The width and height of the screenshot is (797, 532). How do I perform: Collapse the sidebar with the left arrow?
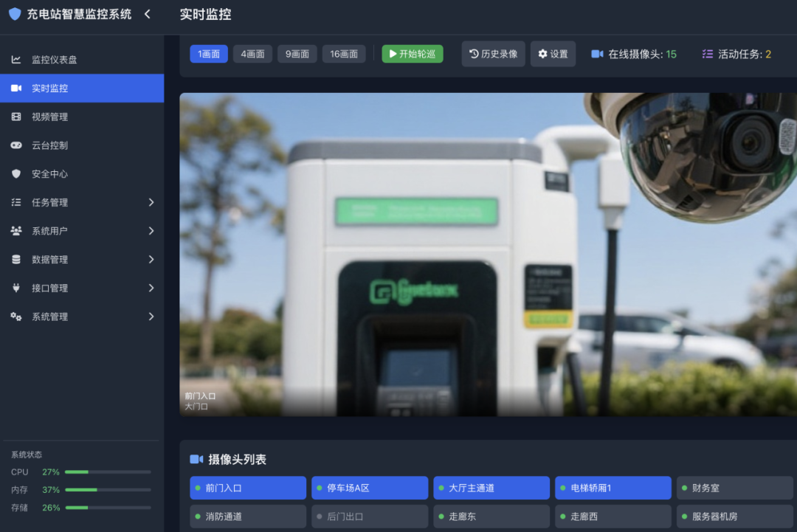(x=148, y=14)
